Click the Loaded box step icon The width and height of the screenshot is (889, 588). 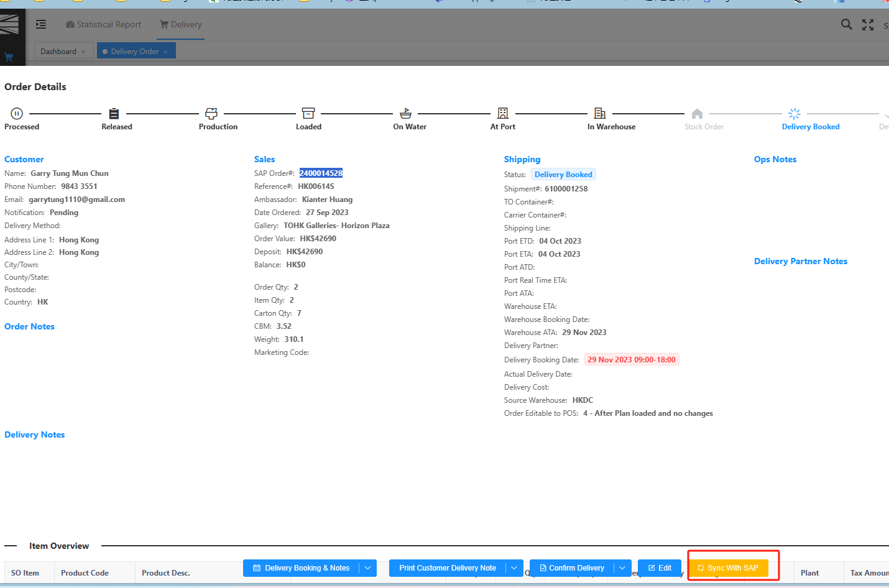(x=308, y=113)
